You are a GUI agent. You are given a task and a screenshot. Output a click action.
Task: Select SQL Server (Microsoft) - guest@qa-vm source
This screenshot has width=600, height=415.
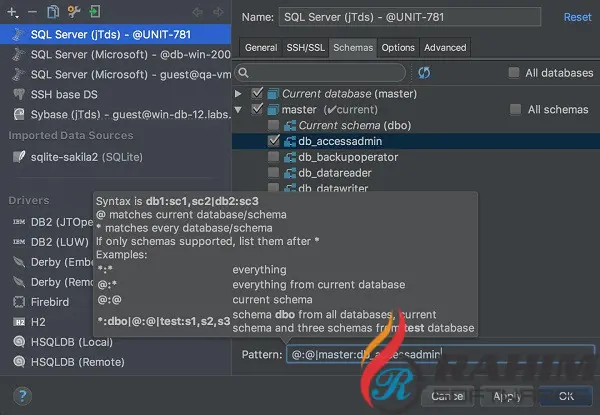[x=115, y=74]
